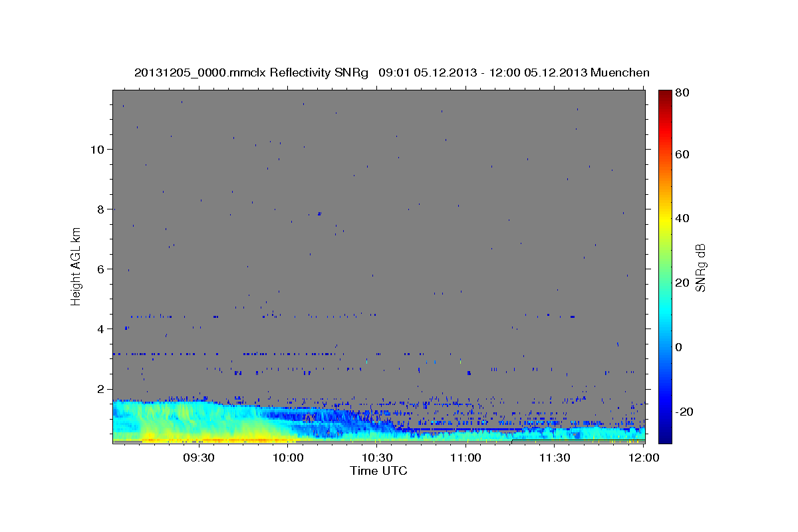
Task: Click the colorbar value 20
Action: 681,283
